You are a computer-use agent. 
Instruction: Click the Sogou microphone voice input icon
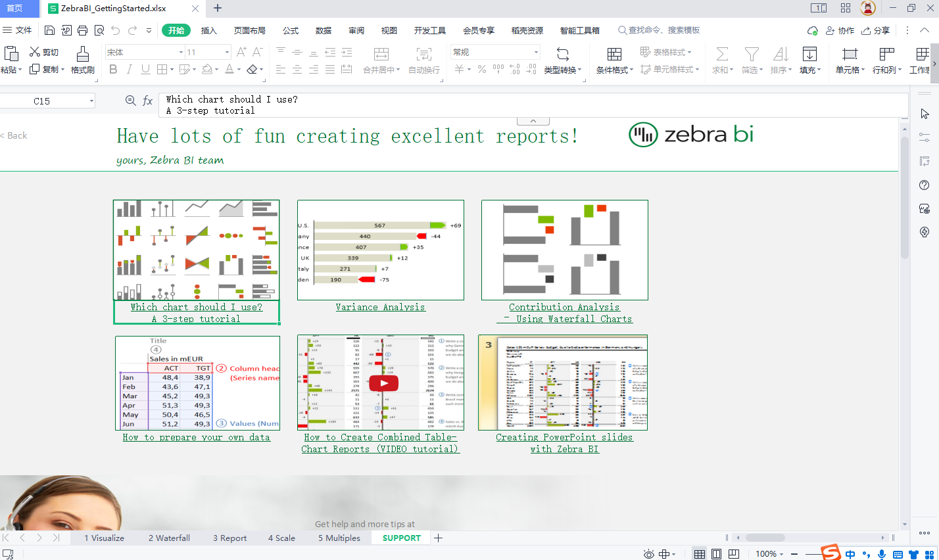click(x=882, y=554)
